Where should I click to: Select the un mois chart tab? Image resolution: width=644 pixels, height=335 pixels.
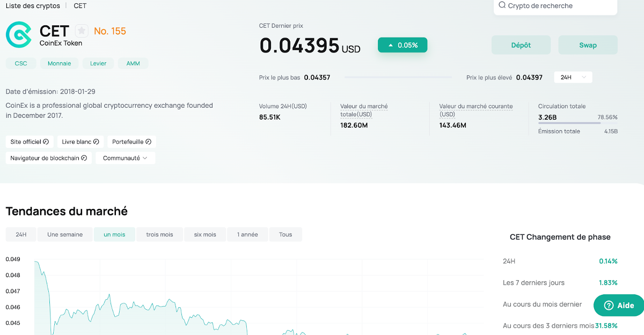click(x=114, y=234)
